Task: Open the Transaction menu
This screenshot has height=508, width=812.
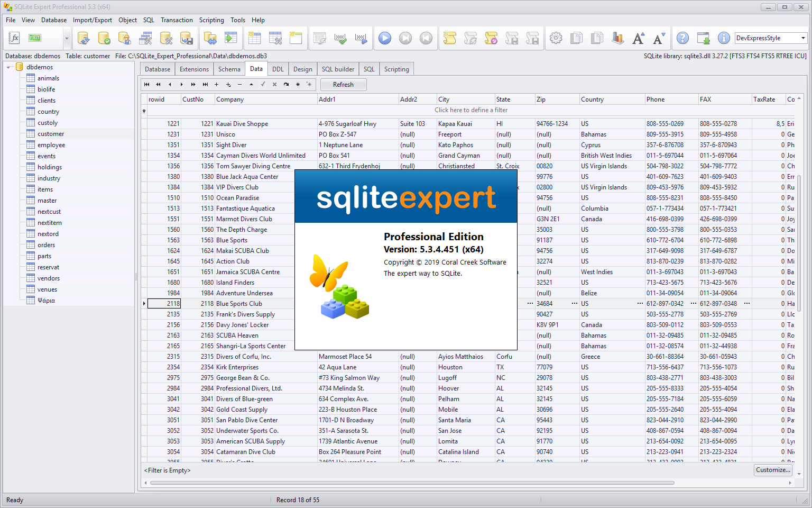Action: click(177, 20)
